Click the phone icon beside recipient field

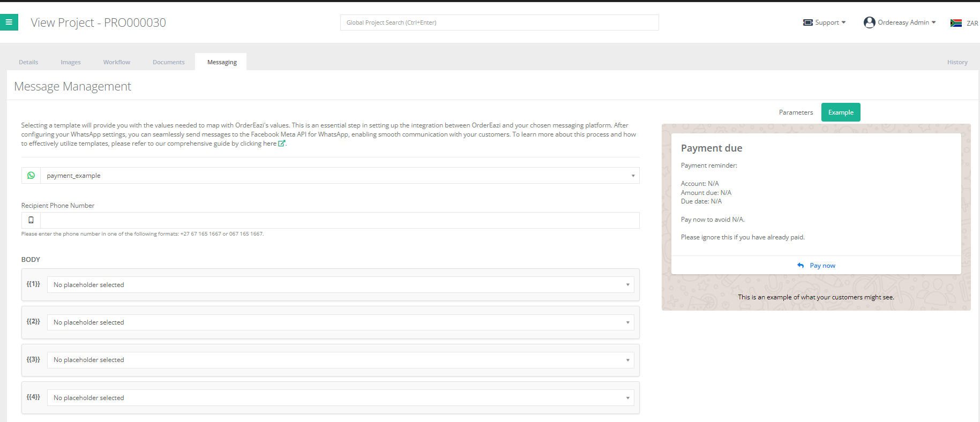tap(31, 220)
